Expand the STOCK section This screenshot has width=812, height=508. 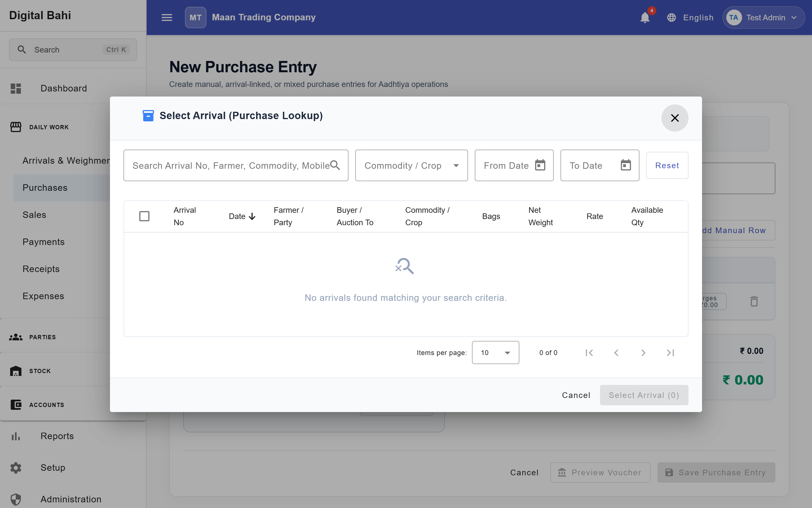55,371
